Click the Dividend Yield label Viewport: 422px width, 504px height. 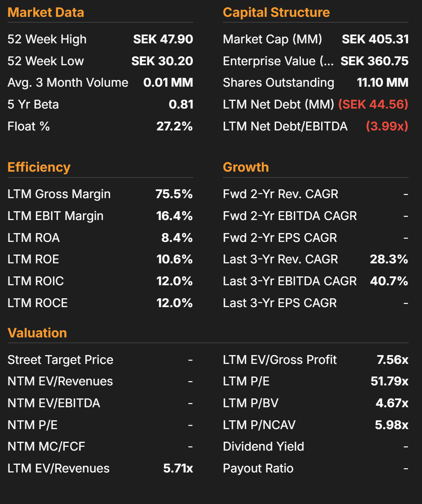click(x=263, y=446)
